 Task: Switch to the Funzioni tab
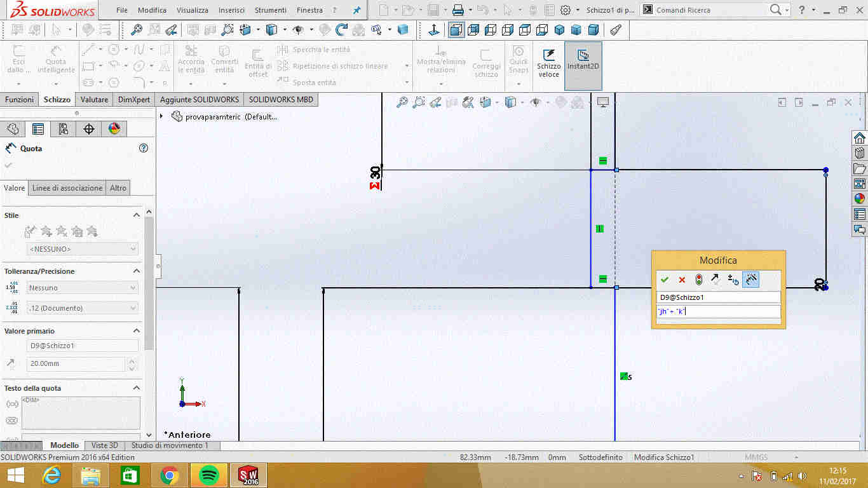coord(19,100)
